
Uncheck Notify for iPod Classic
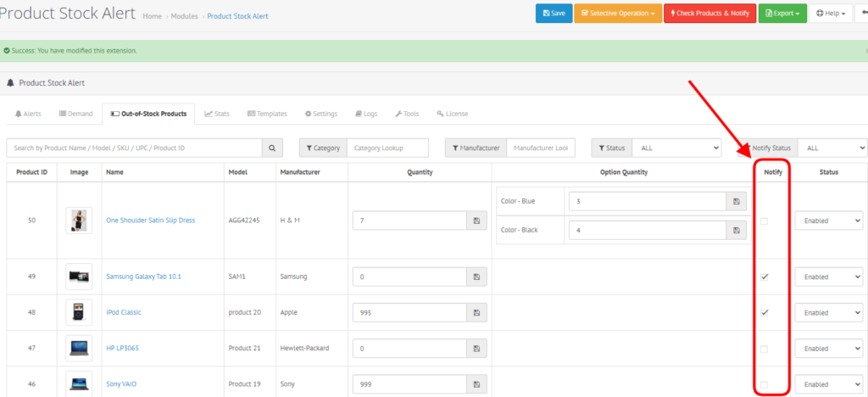[x=765, y=312]
